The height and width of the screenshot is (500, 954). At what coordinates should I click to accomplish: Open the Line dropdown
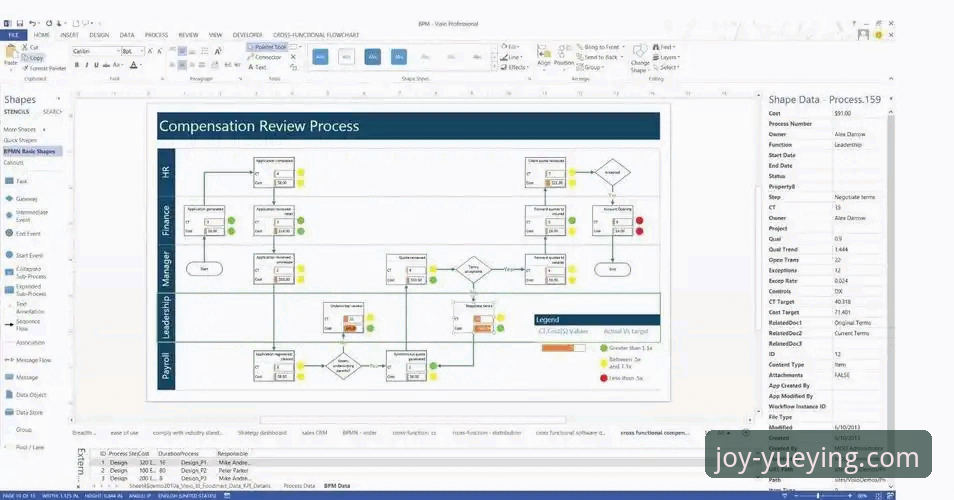(510, 57)
